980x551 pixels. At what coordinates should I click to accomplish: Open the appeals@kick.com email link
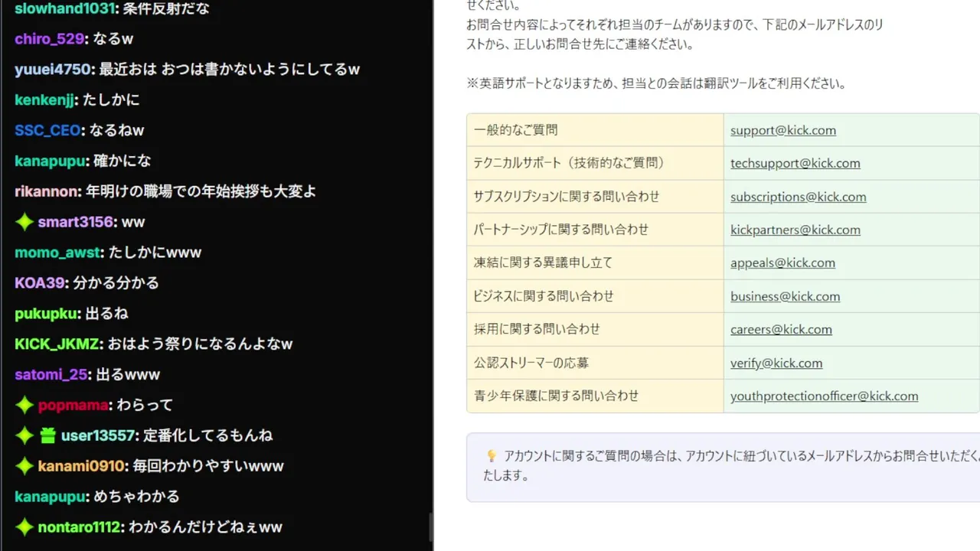point(782,262)
